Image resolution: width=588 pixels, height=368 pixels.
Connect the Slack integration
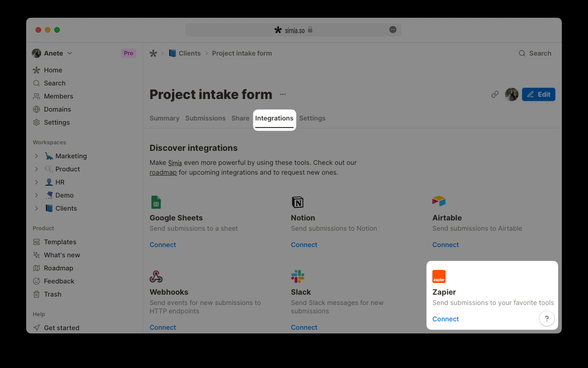304,327
